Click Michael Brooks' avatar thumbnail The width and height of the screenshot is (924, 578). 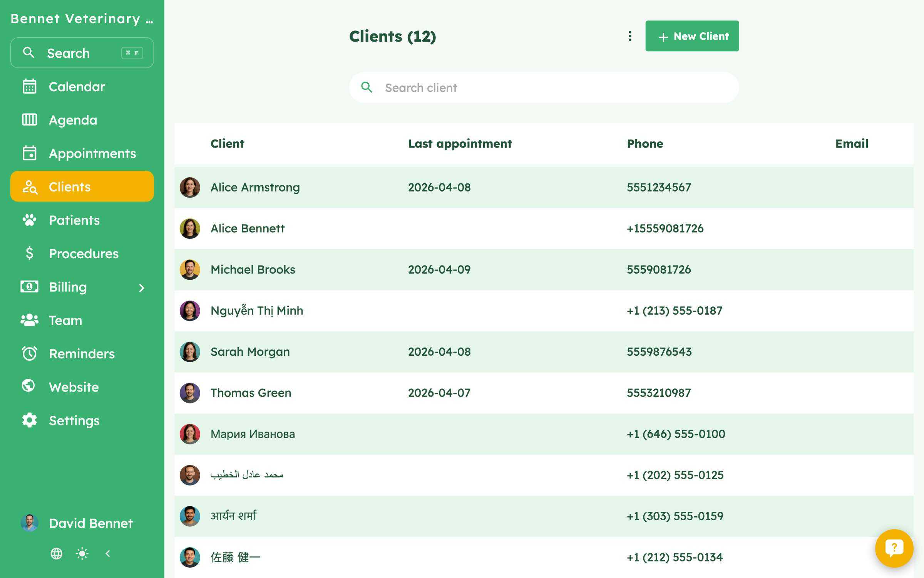tap(190, 269)
